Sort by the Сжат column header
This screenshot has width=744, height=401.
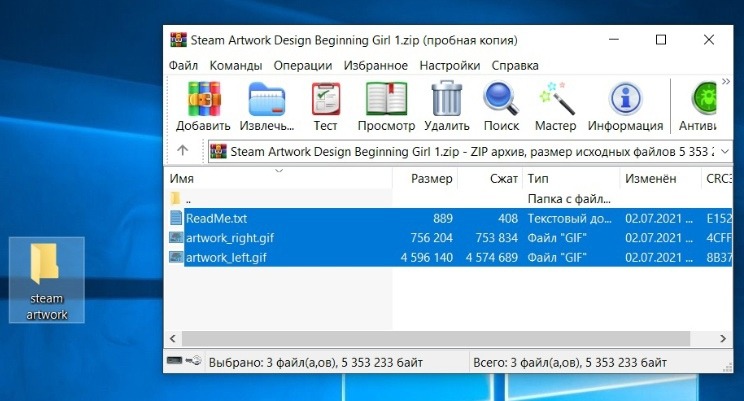pyautogui.click(x=490, y=178)
